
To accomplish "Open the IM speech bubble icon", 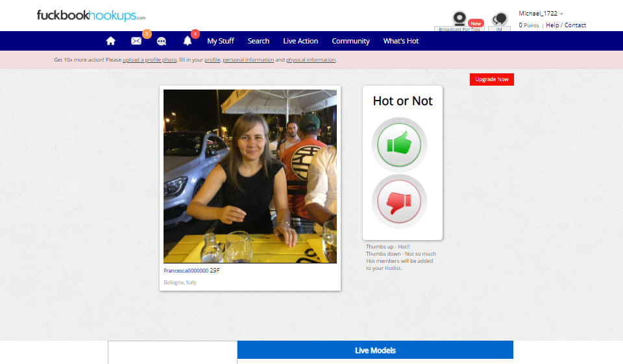I will point(499,21).
